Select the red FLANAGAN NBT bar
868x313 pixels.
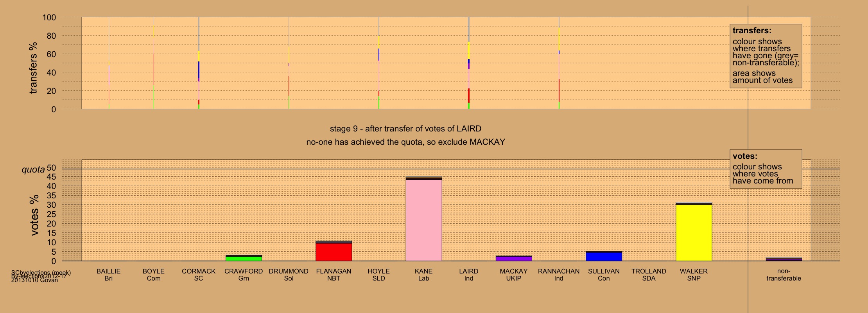[x=334, y=252]
